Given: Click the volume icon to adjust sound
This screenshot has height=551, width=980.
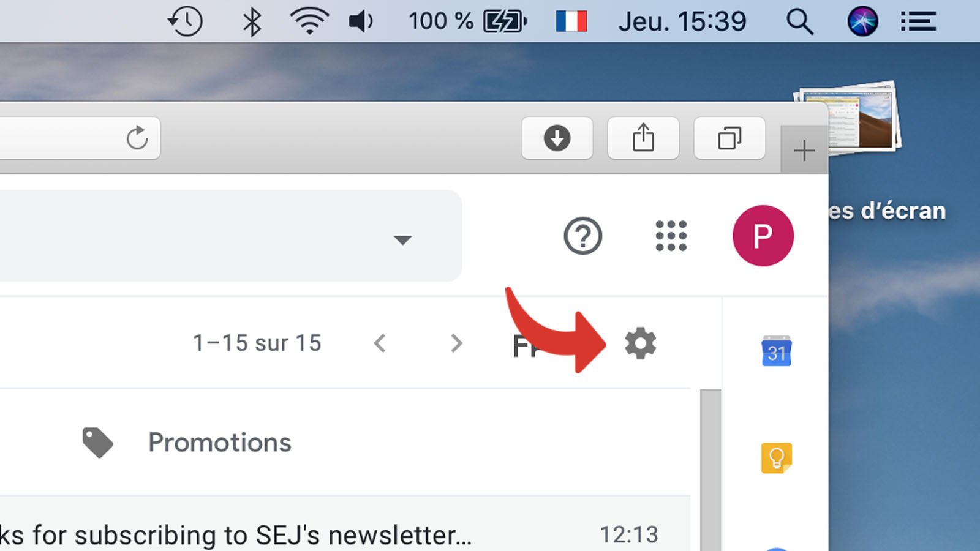Looking at the screenshot, I should click(x=360, y=21).
